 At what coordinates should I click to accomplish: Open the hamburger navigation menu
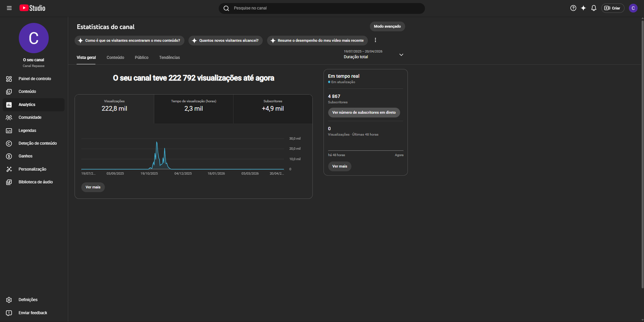tap(9, 8)
